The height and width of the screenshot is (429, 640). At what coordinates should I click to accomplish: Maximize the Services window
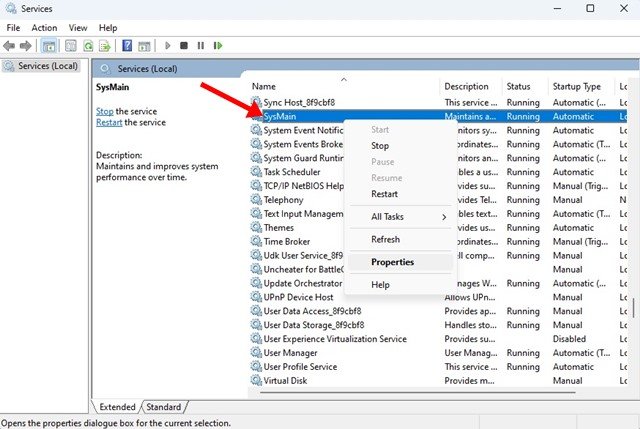[590, 8]
